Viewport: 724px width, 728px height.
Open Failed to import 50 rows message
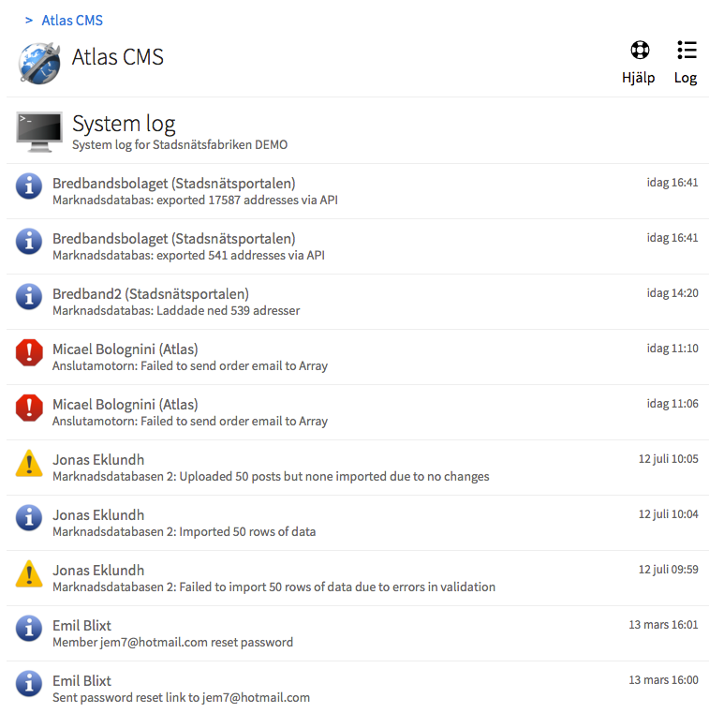click(x=273, y=587)
